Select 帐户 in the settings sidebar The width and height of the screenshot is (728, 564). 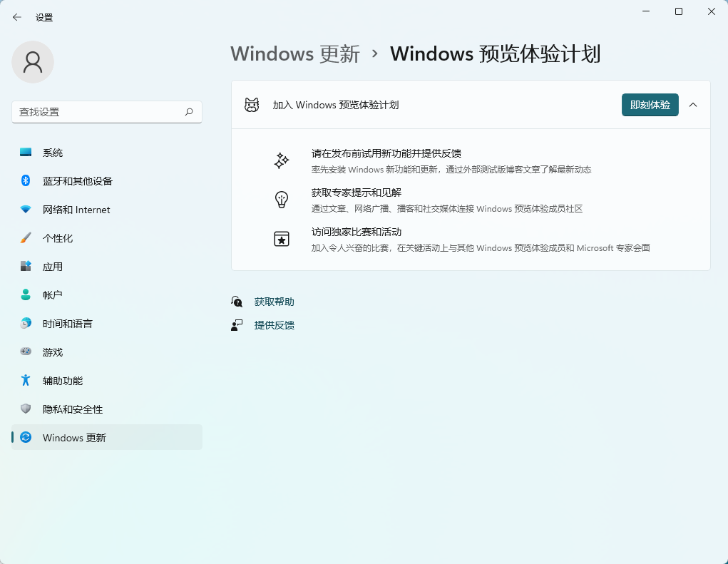(24, 294)
